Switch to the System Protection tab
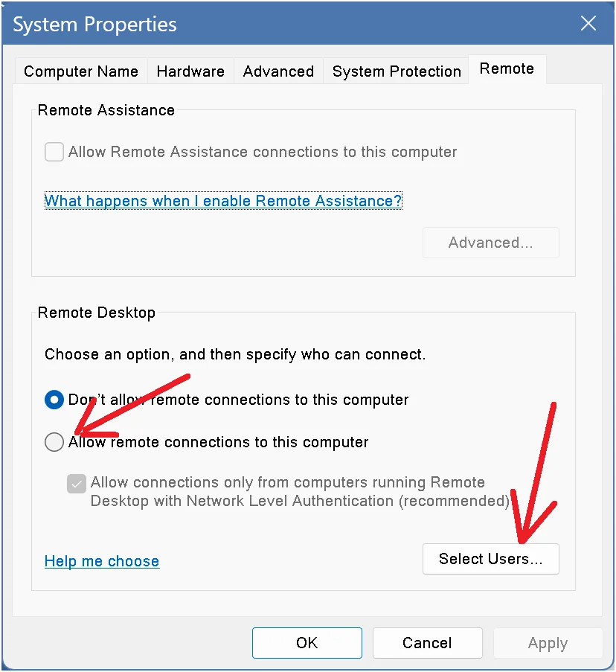 pyautogui.click(x=397, y=71)
